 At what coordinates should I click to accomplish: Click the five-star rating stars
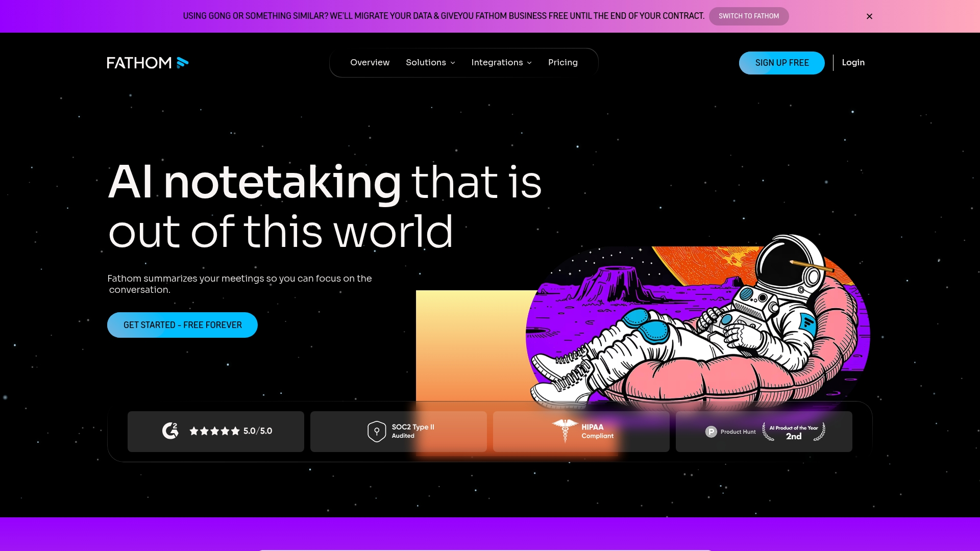214,431
